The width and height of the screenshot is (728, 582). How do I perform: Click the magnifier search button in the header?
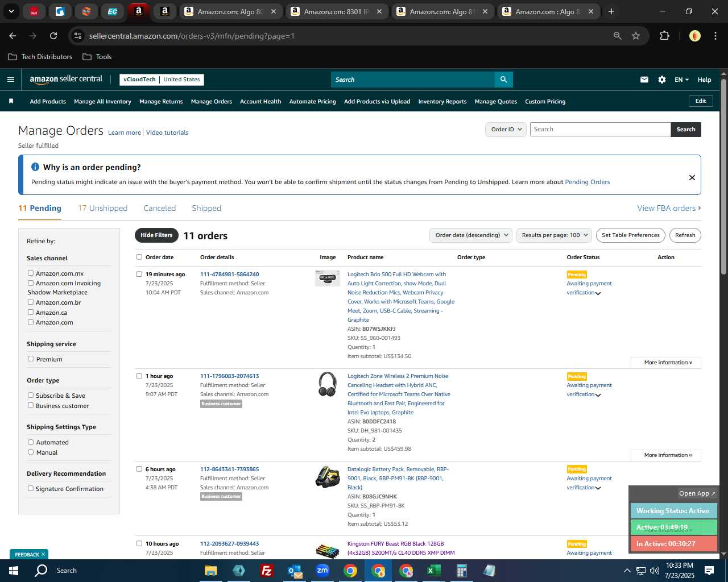(503, 80)
